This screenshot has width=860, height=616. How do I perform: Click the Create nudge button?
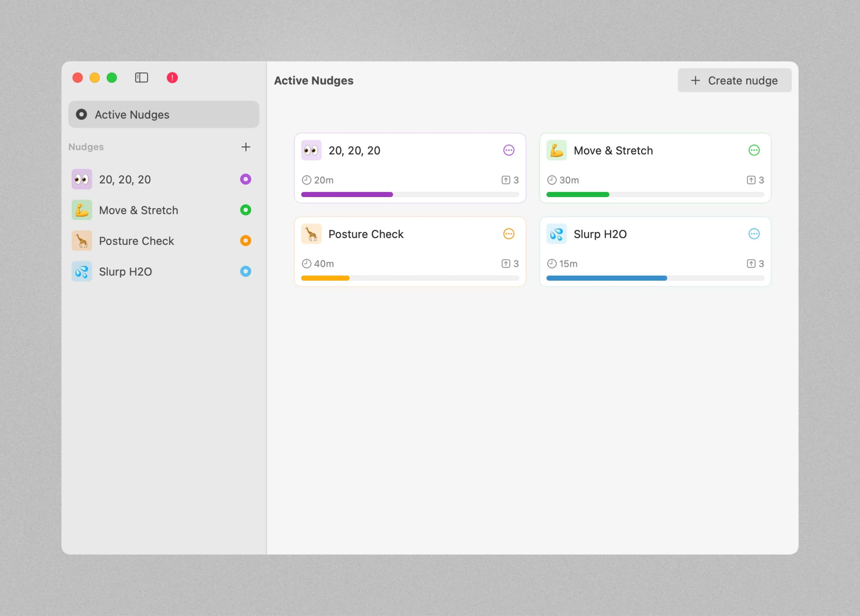(735, 80)
